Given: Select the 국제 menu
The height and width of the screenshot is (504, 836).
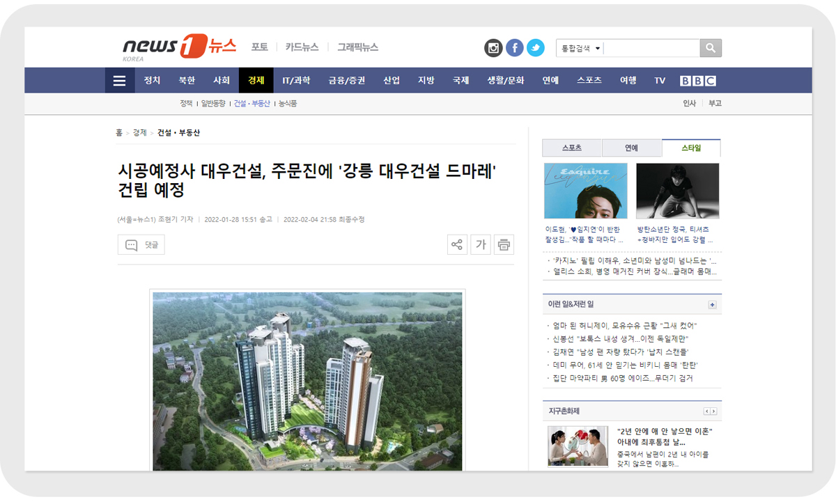Looking at the screenshot, I should click(x=461, y=81).
